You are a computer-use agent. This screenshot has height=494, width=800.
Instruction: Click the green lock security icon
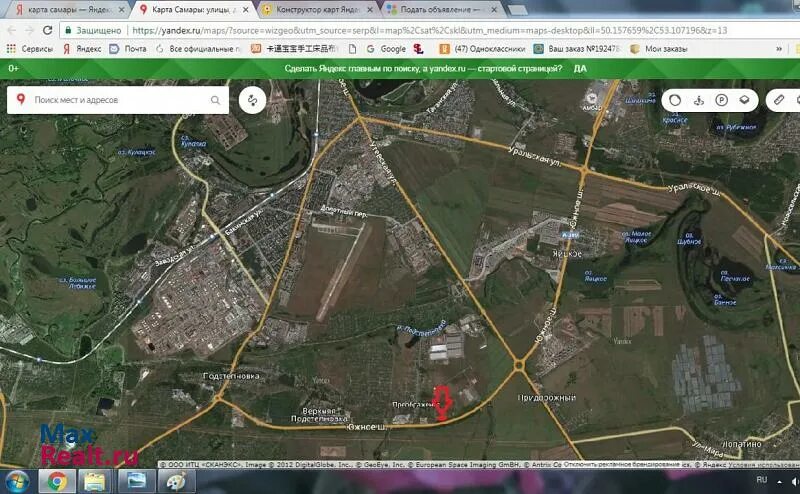68,30
